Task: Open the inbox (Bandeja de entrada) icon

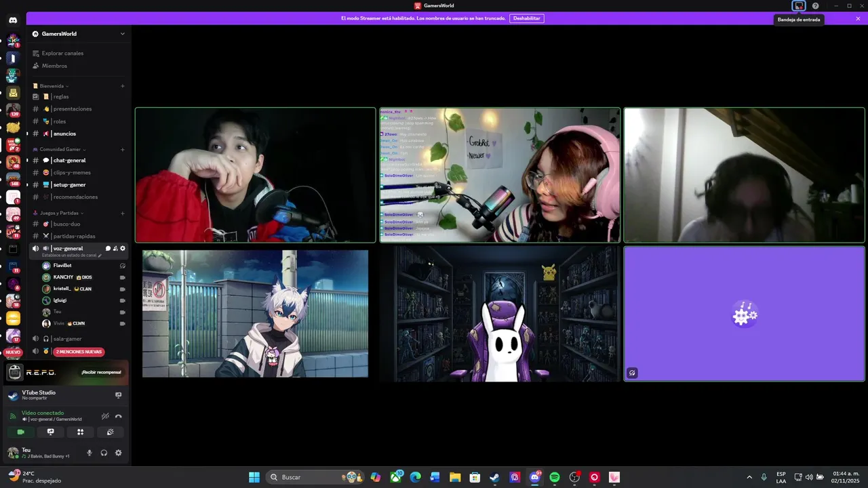Action: click(799, 5)
